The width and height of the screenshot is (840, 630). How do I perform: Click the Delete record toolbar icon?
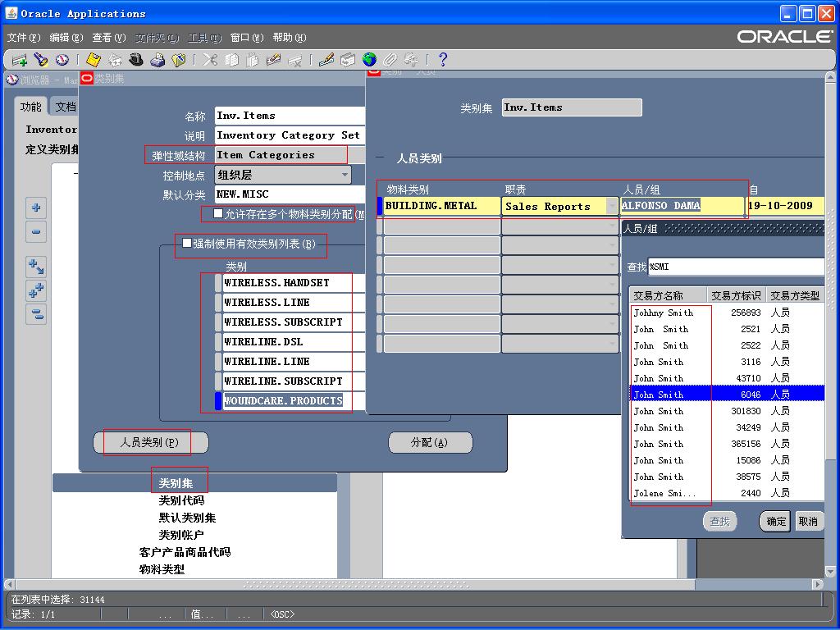(294, 59)
